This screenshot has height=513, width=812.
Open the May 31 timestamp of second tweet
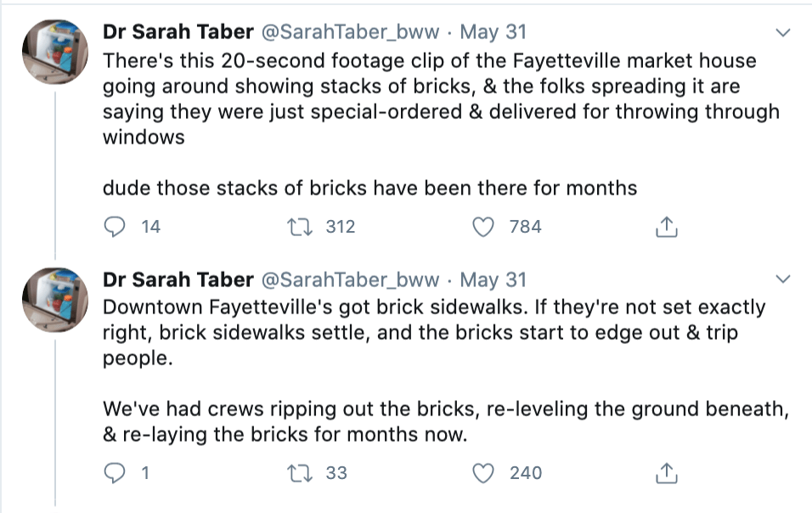tap(493, 279)
